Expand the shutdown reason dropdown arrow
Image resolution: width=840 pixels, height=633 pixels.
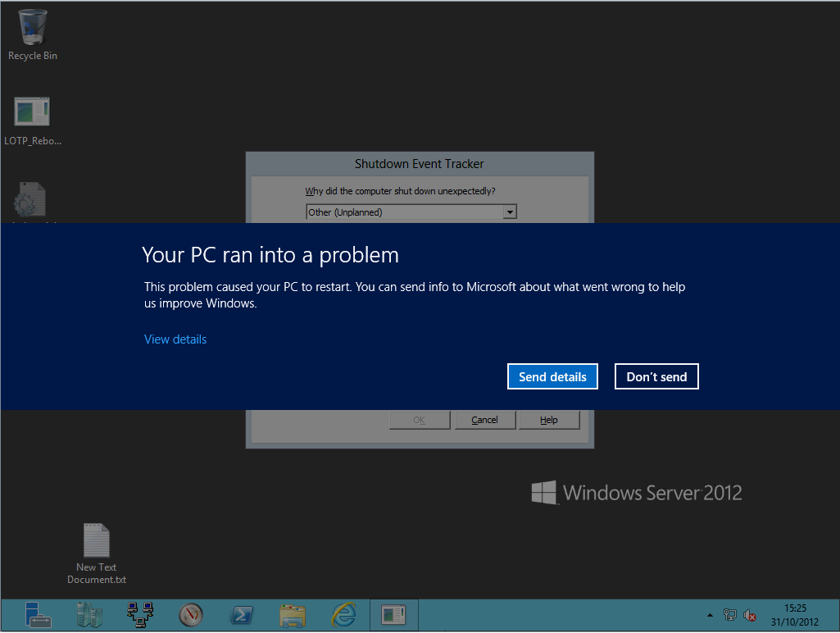[x=510, y=212]
